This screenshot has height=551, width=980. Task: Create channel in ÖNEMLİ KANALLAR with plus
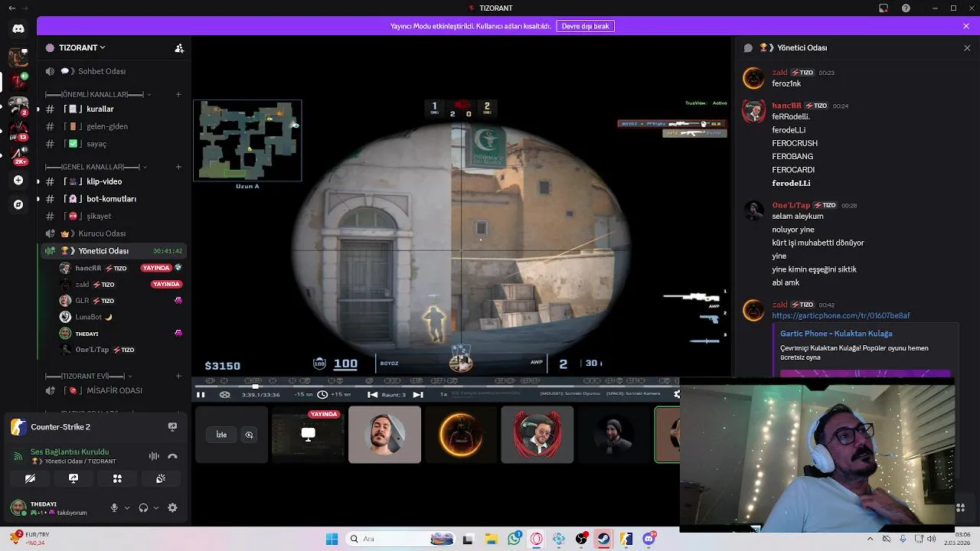pyautogui.click(x=178, y=94)
